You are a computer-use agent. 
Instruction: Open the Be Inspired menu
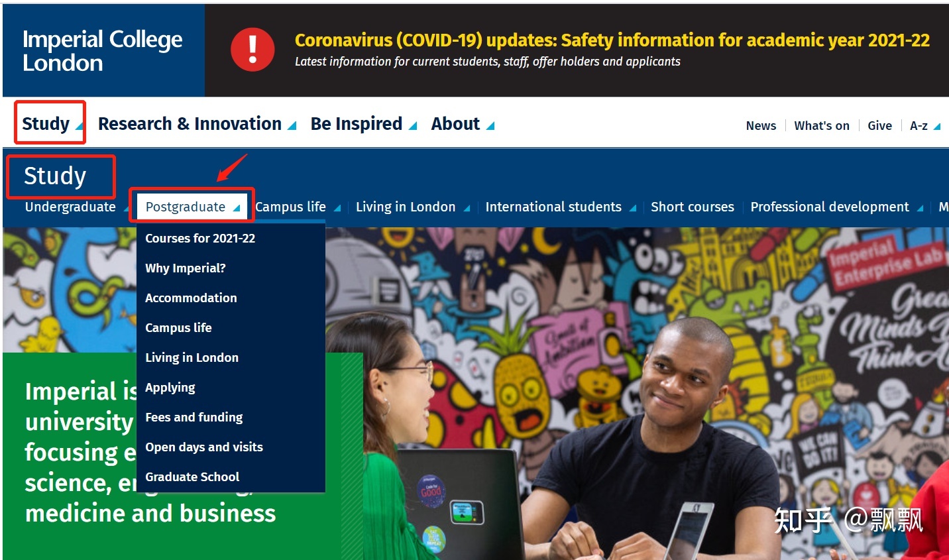tap(357, 124)
